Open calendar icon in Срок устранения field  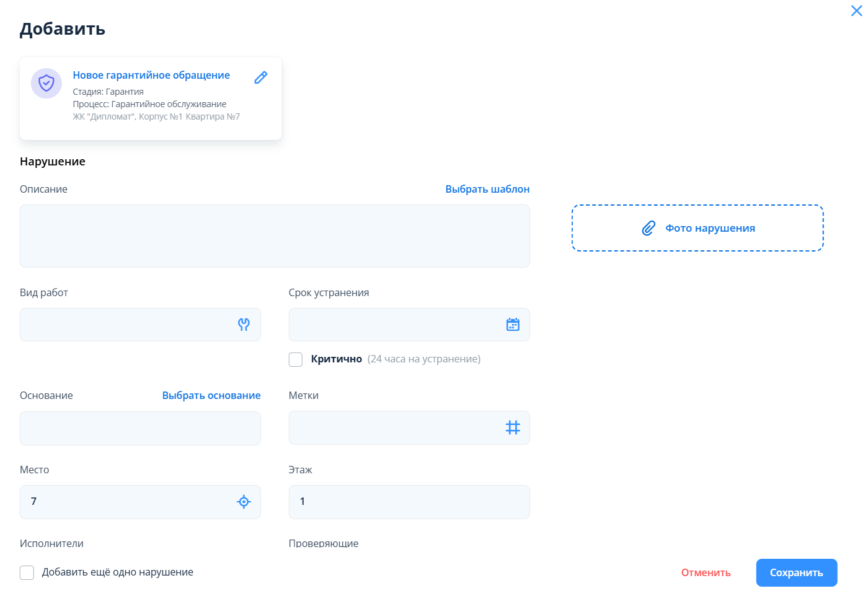pyautogui.click(x=513, y=325)
